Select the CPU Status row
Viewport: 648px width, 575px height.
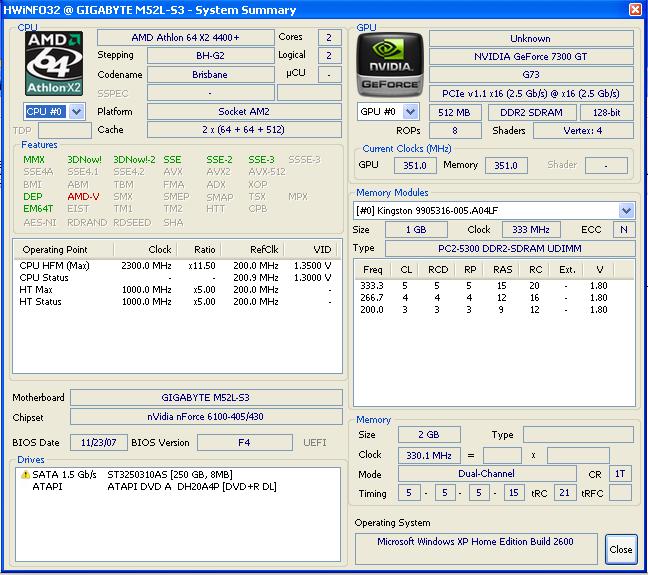pyautogui.click(x=175, y=277)
